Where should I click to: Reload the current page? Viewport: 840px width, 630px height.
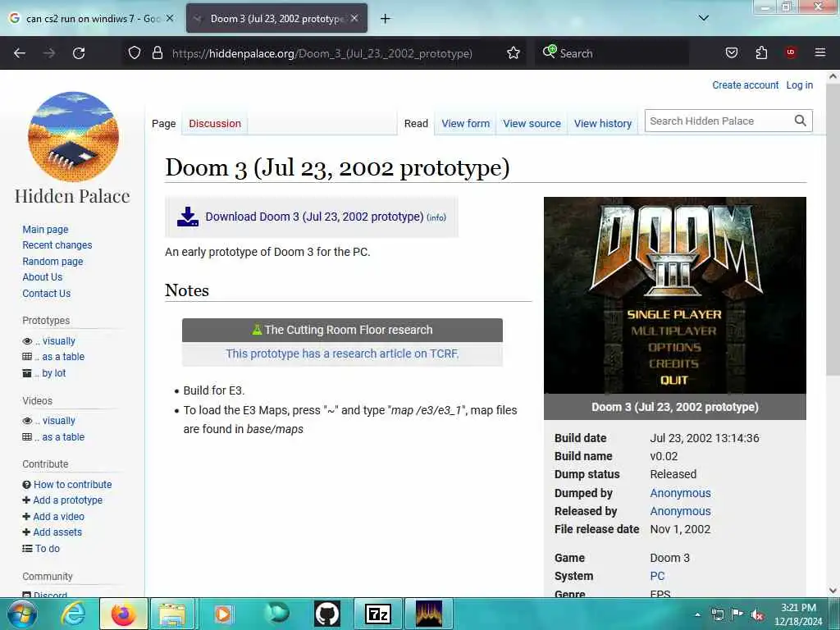pos(79,53)
